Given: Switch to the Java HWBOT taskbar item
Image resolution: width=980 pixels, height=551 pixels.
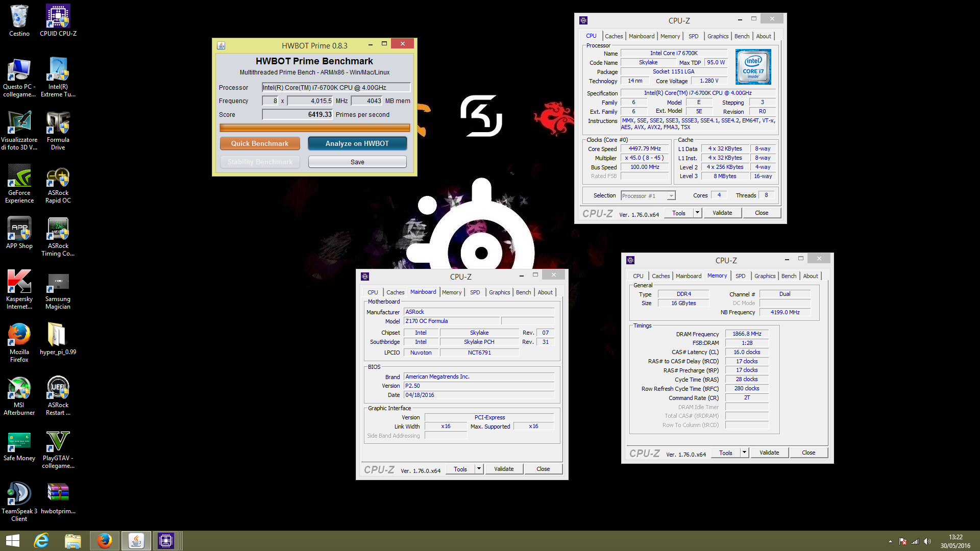Looking at the screenshot, I should click(136, 541).
